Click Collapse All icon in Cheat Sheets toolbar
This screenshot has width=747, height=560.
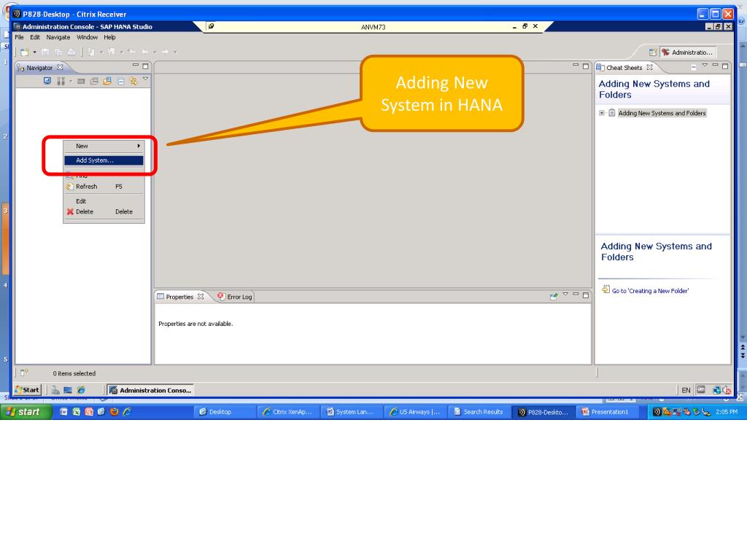(x=694, y=68)
